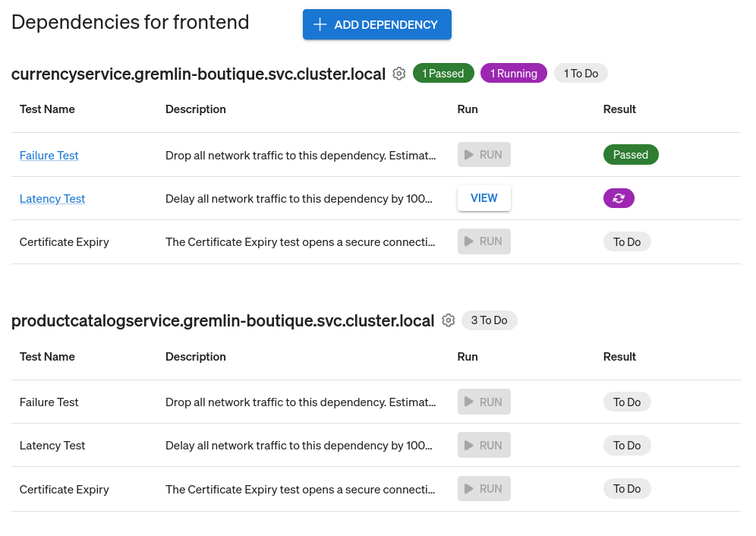Run Failure Test for currencyservice
Screen dimensions: 756x536
coord(484,154)
